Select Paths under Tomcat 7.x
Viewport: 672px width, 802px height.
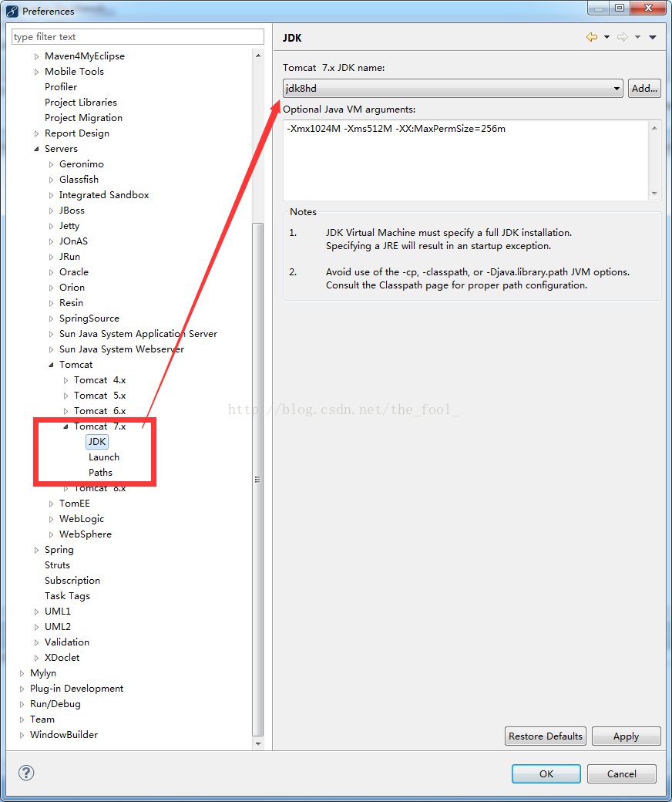point(100,472)
